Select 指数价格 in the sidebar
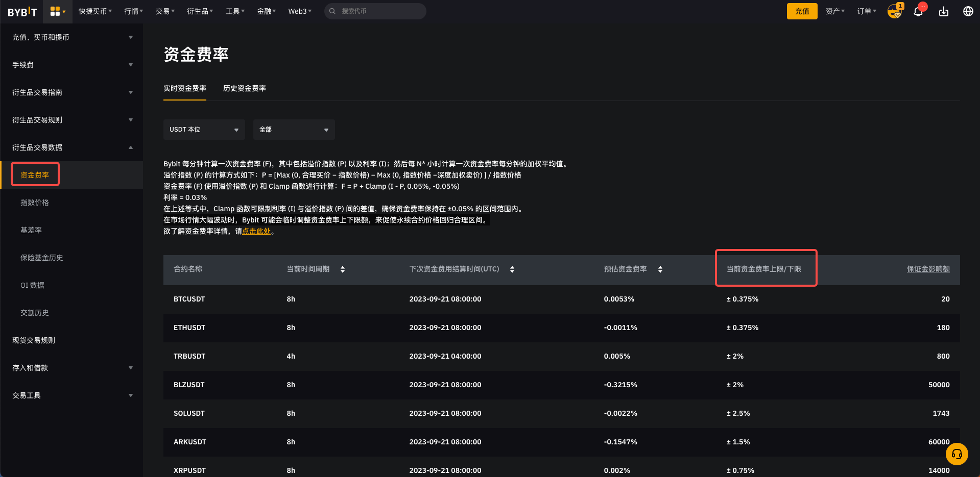The image size is (980, 477). tap(35, 203)
